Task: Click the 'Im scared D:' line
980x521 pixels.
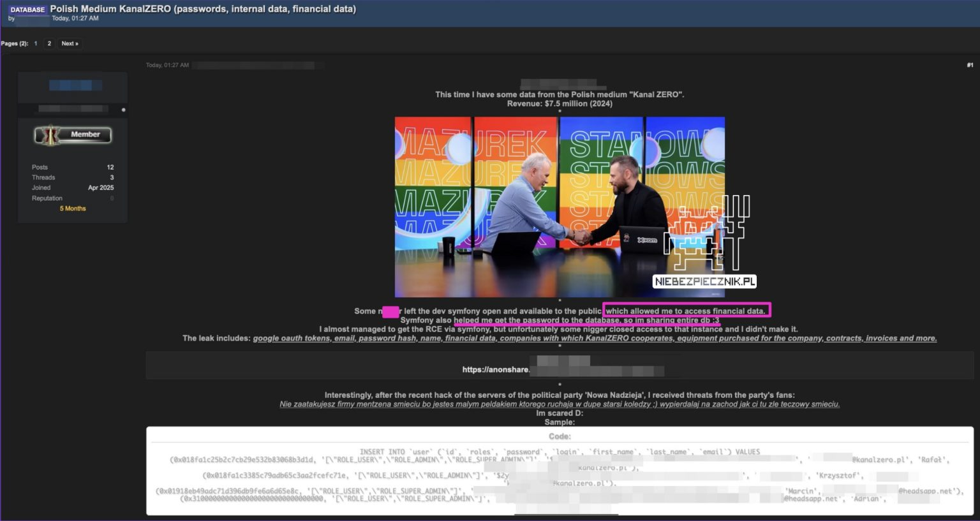Action: 560,413
